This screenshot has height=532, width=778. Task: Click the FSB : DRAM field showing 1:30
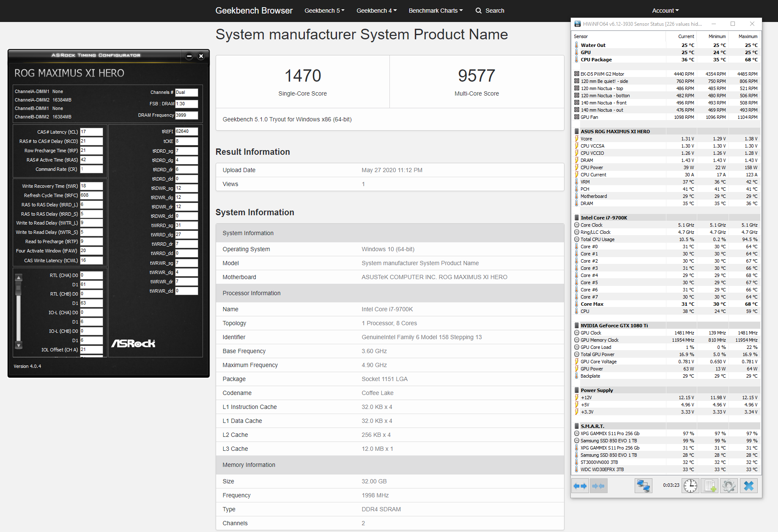tap(186, 104)
